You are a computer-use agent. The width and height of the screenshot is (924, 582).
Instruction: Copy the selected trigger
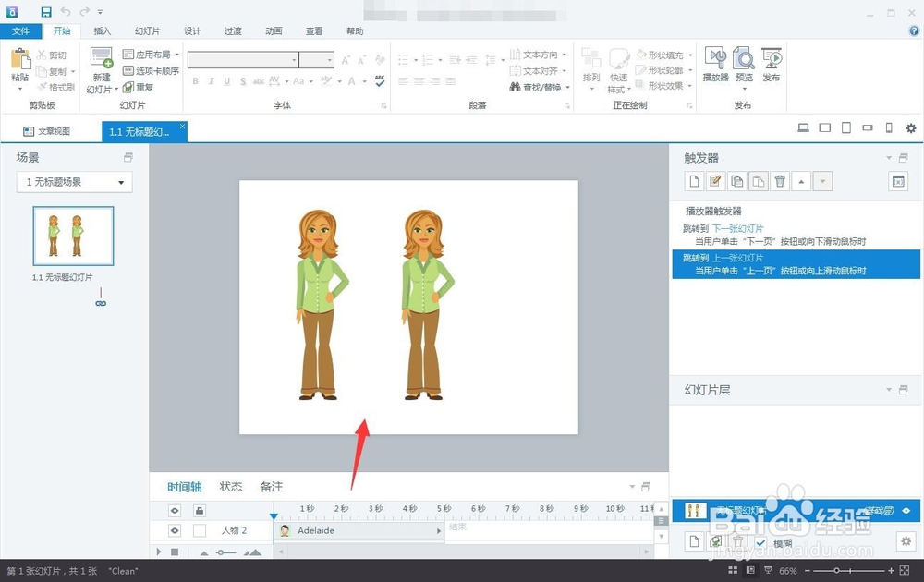[x=736, y=181]
